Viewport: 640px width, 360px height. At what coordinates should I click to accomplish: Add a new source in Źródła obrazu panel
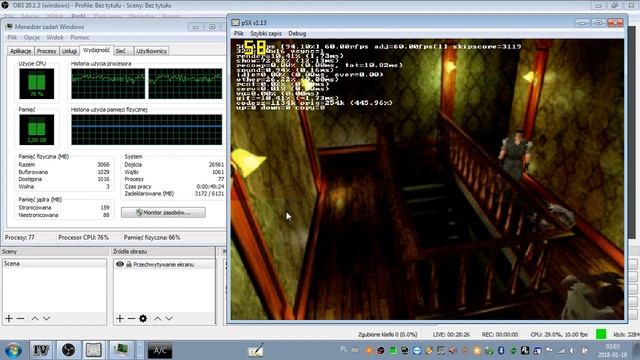[x=120, y=318]
